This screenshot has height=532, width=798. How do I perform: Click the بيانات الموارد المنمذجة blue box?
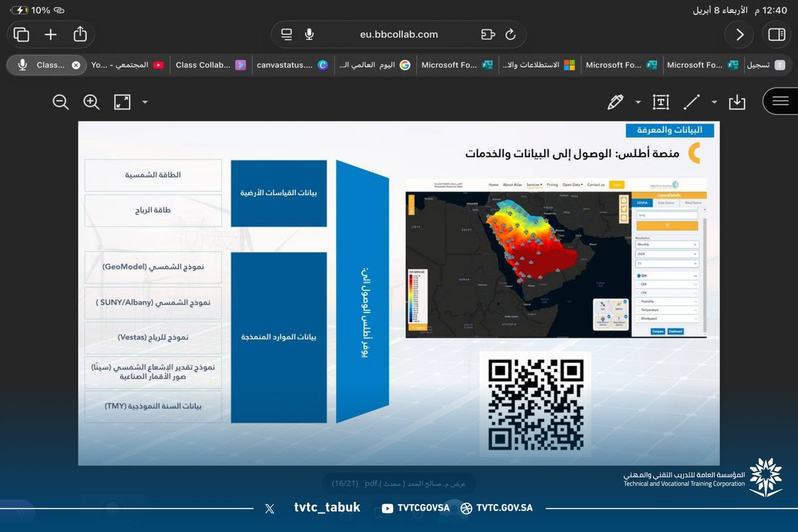coord(279,337)
